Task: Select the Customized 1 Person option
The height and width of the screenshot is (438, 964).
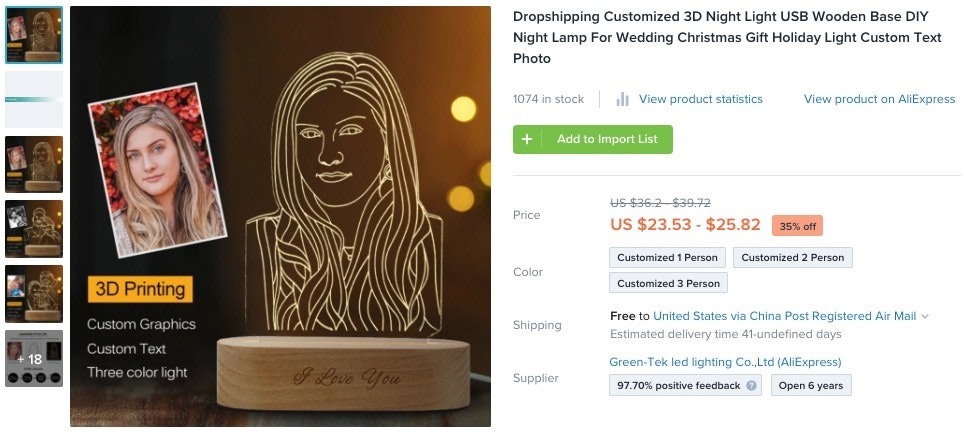Action: [x=667, y=257]
